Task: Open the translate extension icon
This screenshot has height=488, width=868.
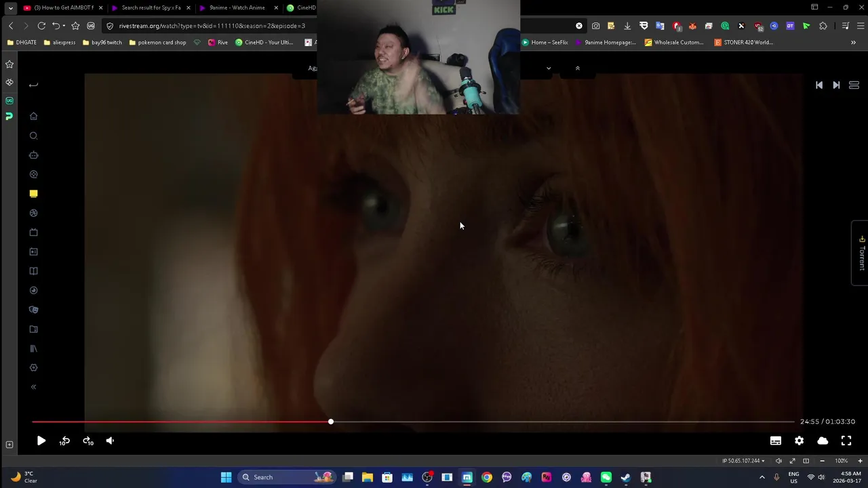Action: coord(660,26)
